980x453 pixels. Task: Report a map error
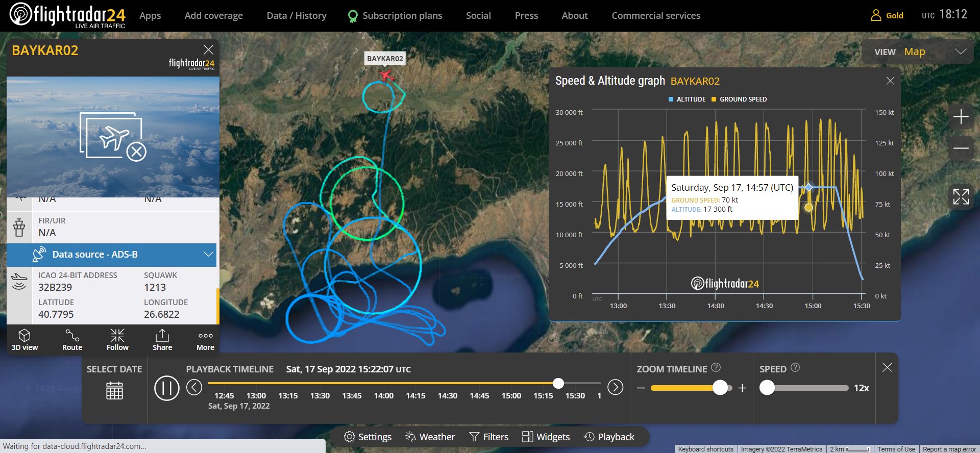click(x=949, y=449)
